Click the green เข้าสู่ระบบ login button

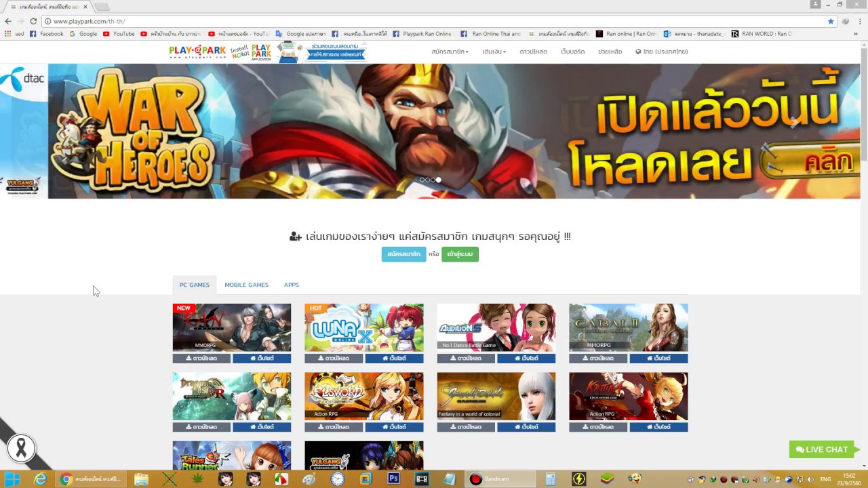click(x=460, y=254)
